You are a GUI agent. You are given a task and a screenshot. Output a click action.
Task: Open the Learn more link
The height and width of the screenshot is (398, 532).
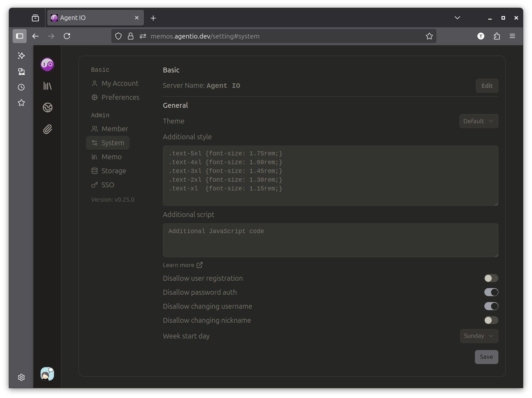[182, 265]
